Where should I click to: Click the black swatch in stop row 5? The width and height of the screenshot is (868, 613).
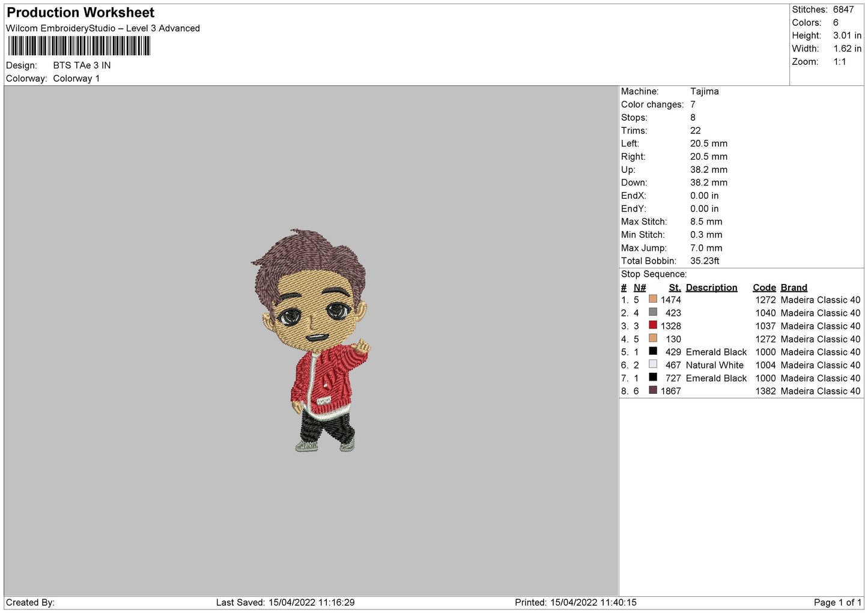point(653,351)
